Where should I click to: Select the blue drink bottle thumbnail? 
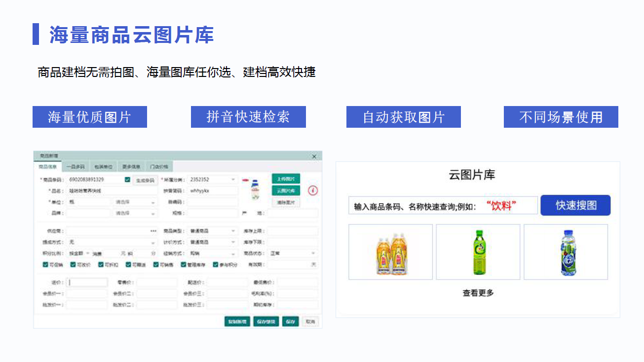tap(566, 252)
